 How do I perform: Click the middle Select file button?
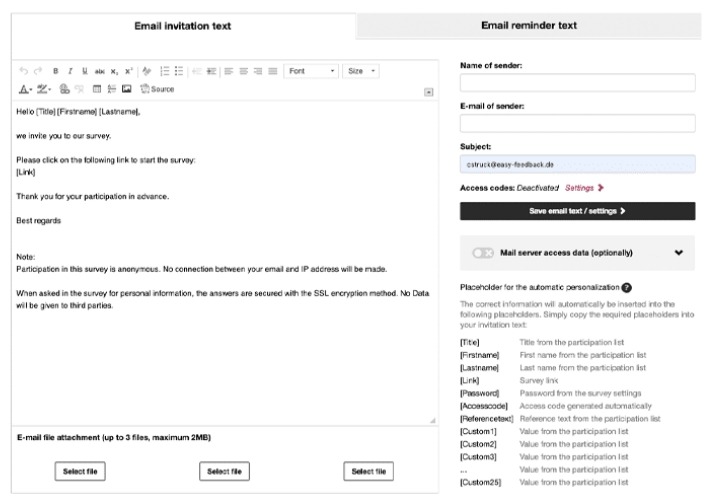[x=225, y=472]
